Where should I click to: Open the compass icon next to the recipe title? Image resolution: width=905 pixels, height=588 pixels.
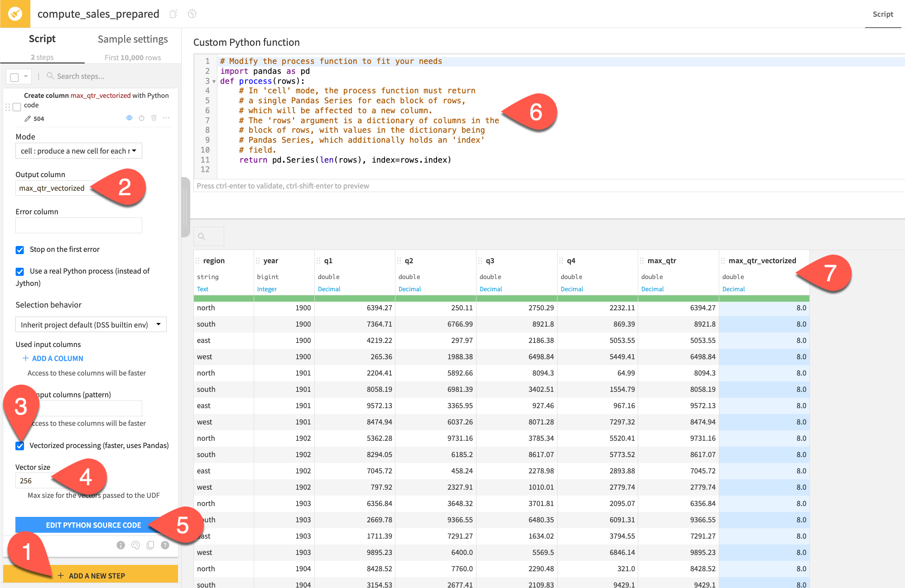coord(192,14)
